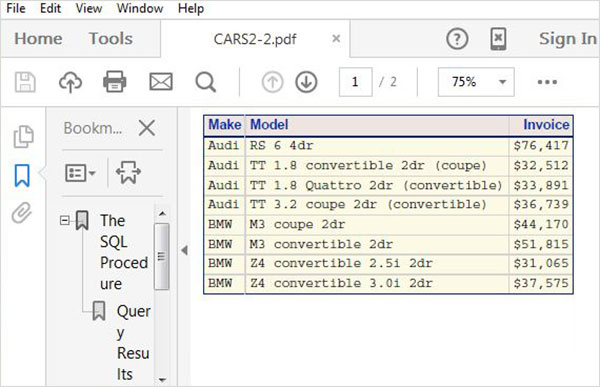Select The SQL Procedure bookmark
Screen dimensions: 600x387
[x=124, y=252]
